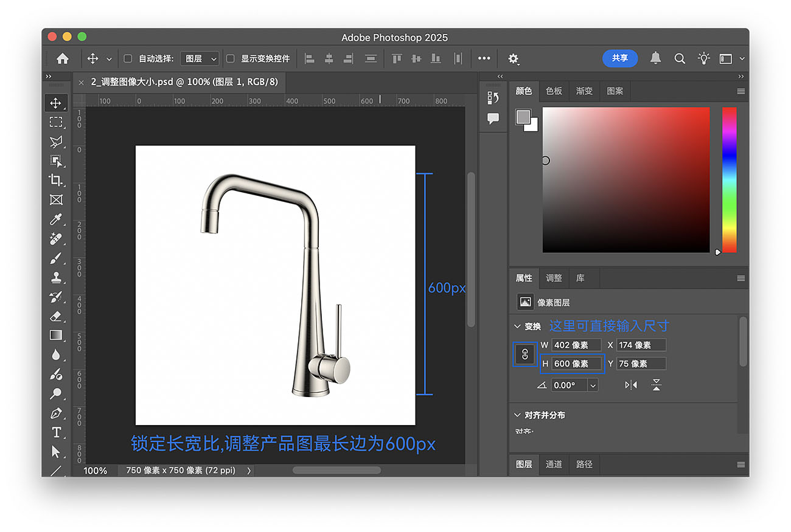Click the home screen button
This screenshot has height=532, width=791.
coord(62,58)
